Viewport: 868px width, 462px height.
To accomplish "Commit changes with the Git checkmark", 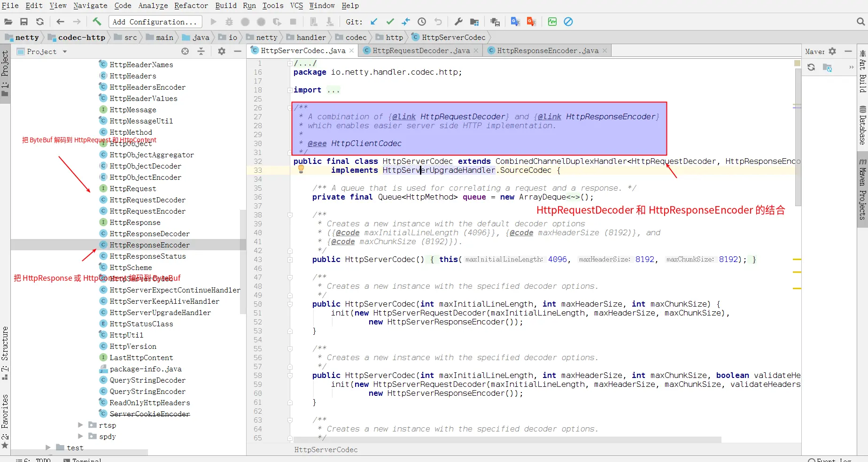I will [390, 22].
